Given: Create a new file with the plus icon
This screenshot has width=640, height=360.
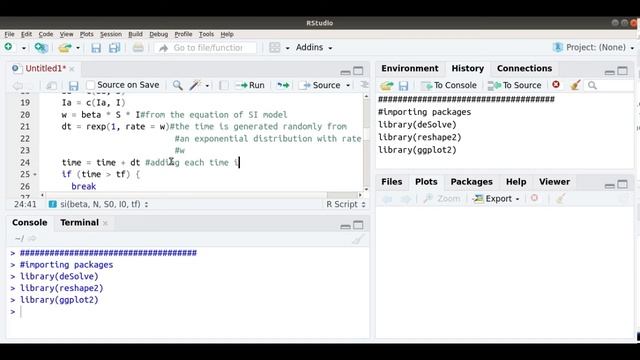Looking at the screenshot, I should pyautogui.click(x=9, y=47).
